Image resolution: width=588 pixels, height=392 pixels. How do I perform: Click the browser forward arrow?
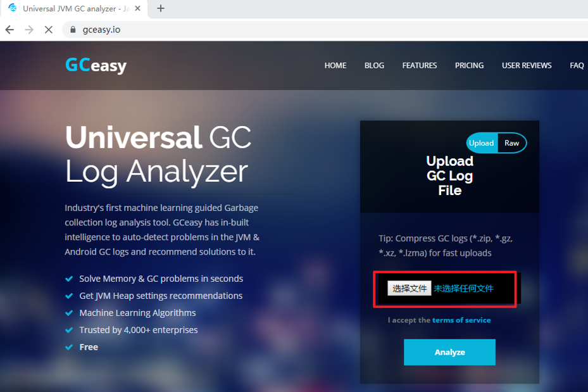coord(29,30)
